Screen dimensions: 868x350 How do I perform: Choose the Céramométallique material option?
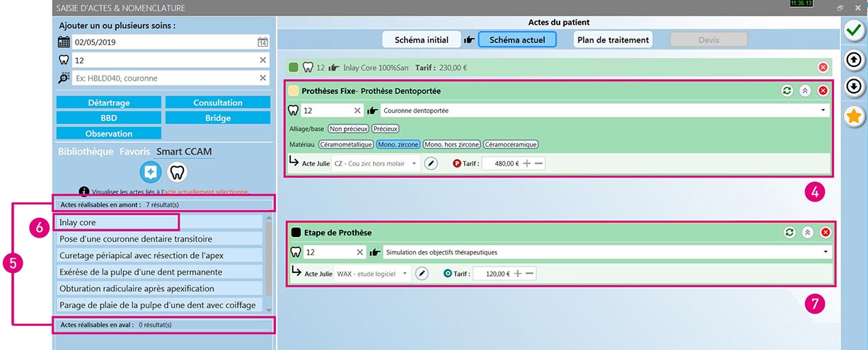pyautogui.click(x=345, y=144)
